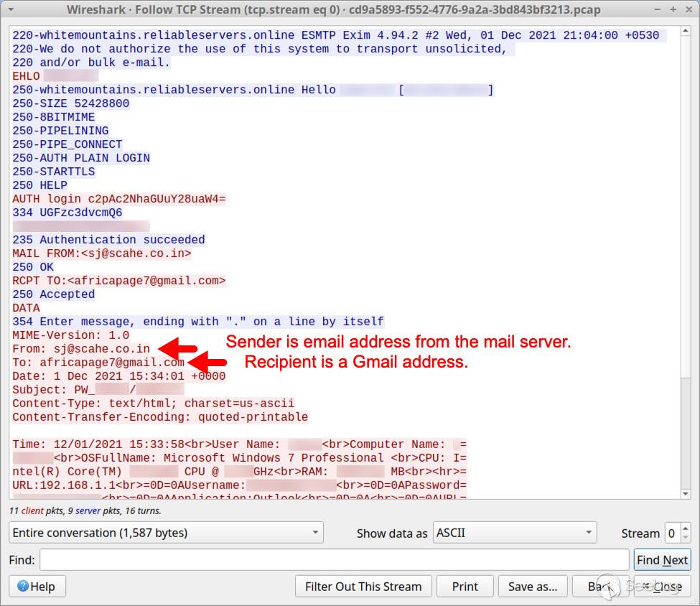This screenshot has height=606, width=700.
Task: Click the line '250-STARTTLS'
Action: tap(54, 172)
